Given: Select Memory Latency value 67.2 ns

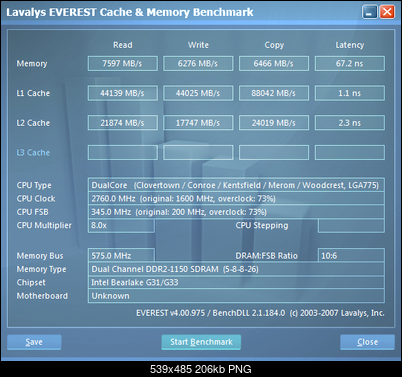Looking at the screenshot, I should pyautogui.click(x=350, y=63).
